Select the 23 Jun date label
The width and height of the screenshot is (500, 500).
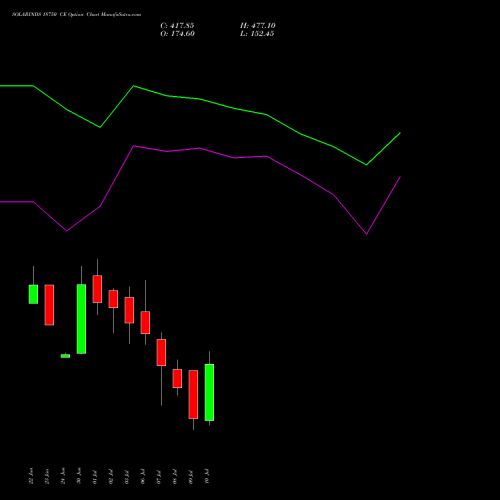47,476
